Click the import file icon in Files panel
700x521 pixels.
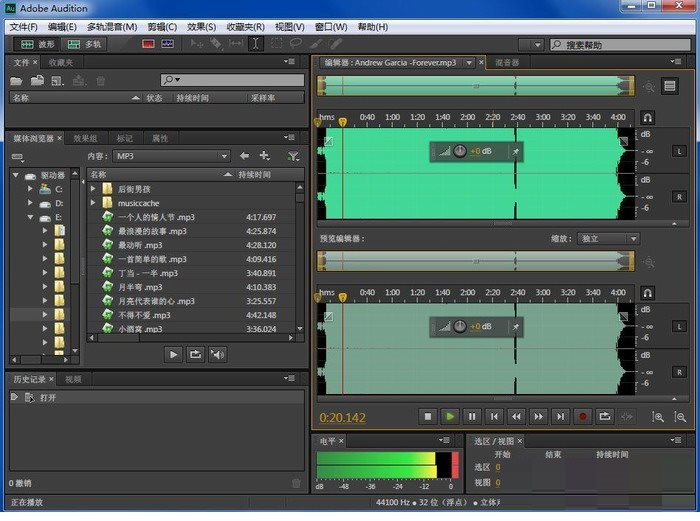pos(37,81)
